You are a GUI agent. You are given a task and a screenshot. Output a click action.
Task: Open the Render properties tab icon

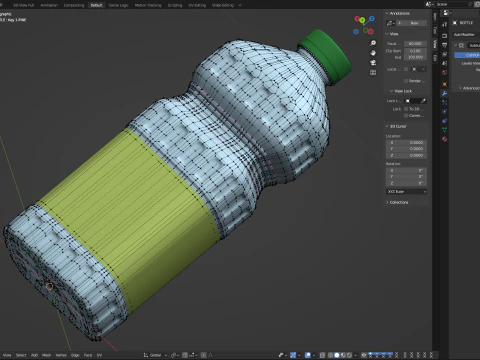(444, 36)
